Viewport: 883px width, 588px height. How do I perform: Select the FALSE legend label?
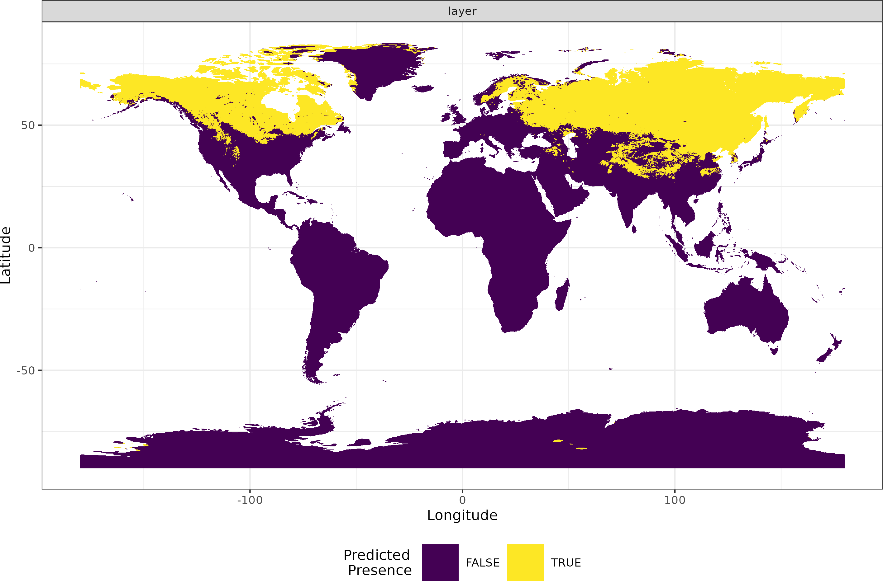[482, 562]
